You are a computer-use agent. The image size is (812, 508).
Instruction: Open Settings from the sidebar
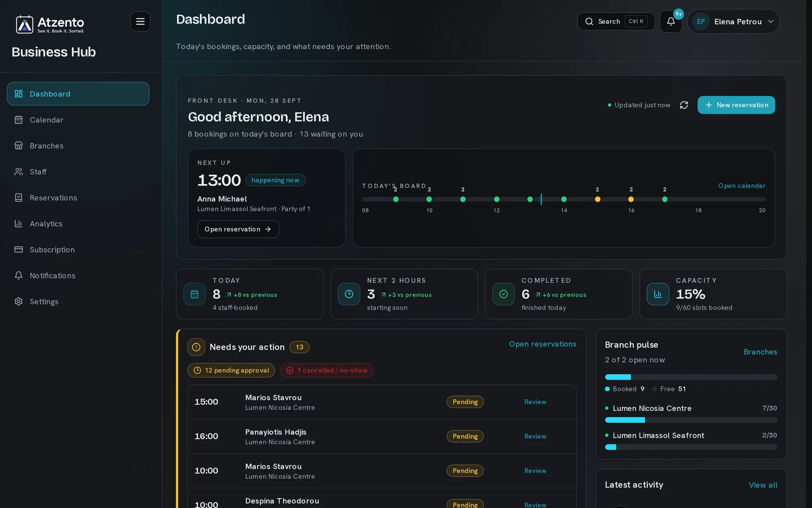click(78, 302)
